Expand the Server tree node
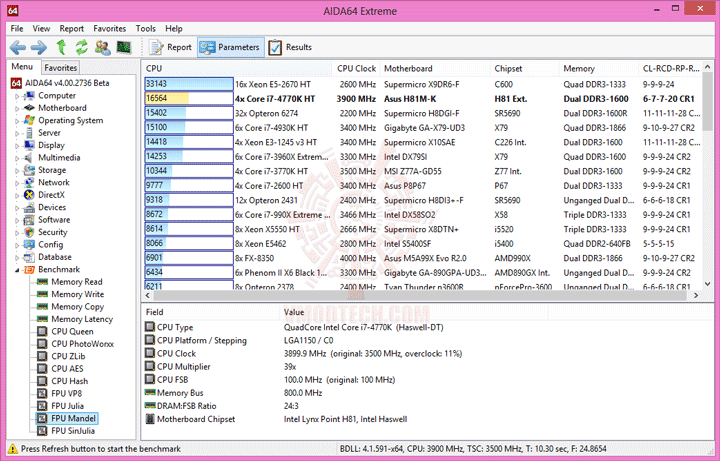The image size is (720, 461). 17,134
